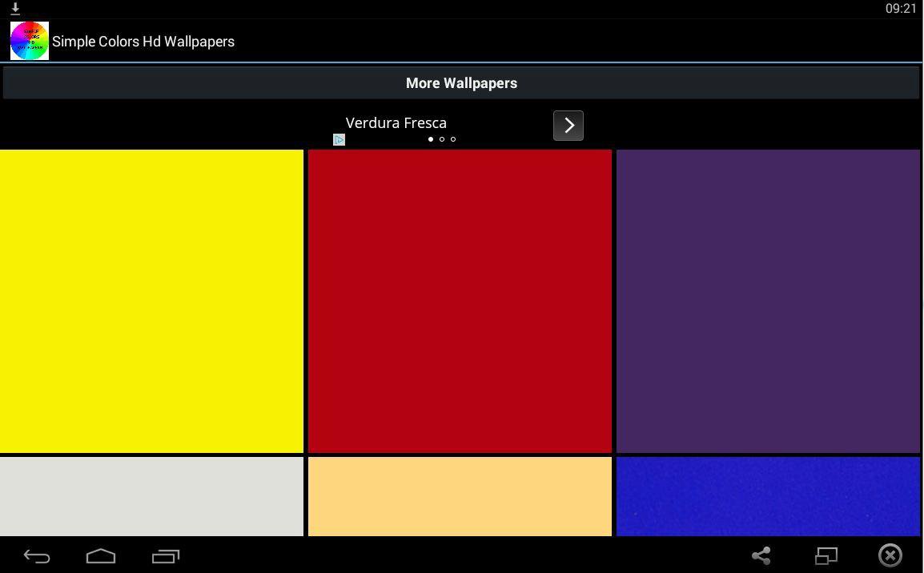Open the recent apps icon

click(x=166, y=555)
